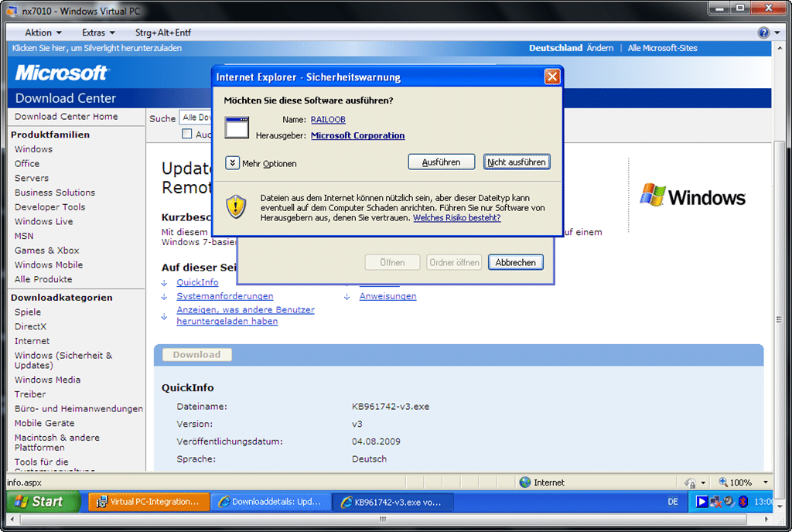Close the Sicherheitswarnung dialog with the red X
The image size is (792, 532).
[x=552, y=77]
